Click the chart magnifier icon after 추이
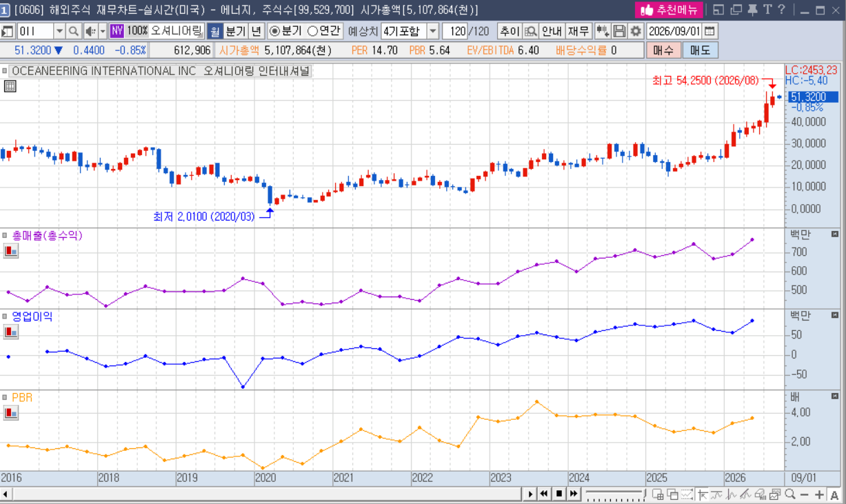 [530, 31]
